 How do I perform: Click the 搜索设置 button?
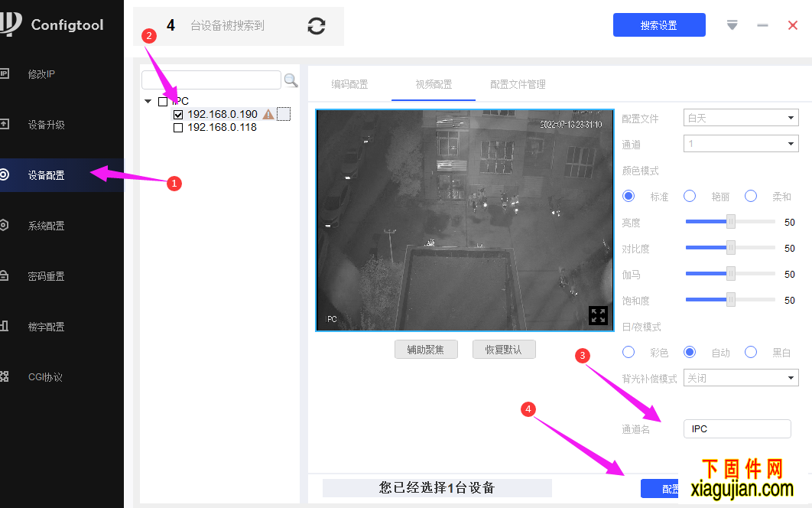tap(659, 25)
